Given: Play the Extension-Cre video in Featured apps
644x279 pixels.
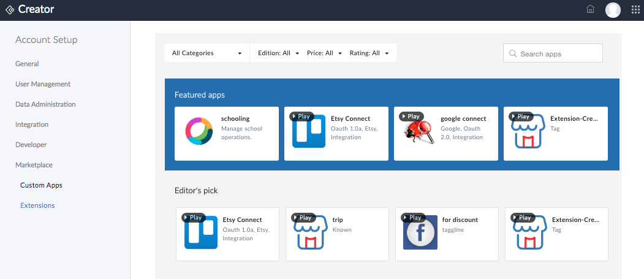Looking at the screenshot, I should coord(521,117).
